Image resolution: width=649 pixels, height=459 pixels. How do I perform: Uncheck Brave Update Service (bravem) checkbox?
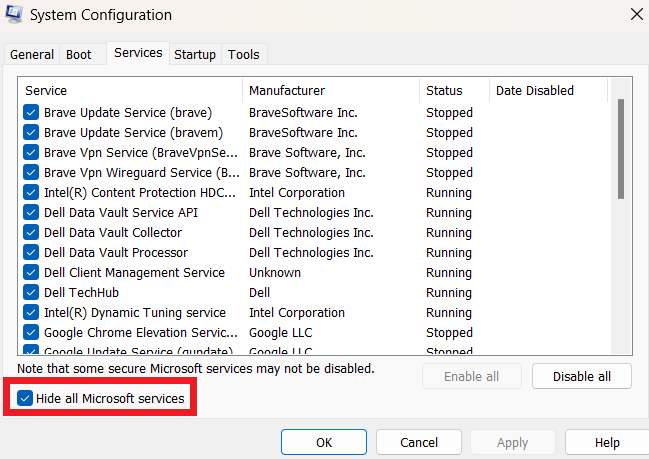pos(31,132)
